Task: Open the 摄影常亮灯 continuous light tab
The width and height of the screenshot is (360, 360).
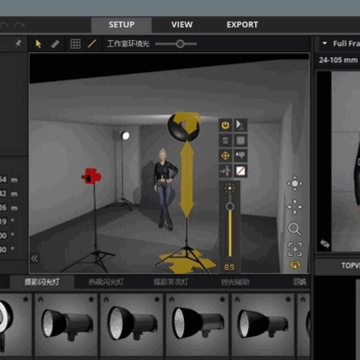Action: [x=171, y=282]
